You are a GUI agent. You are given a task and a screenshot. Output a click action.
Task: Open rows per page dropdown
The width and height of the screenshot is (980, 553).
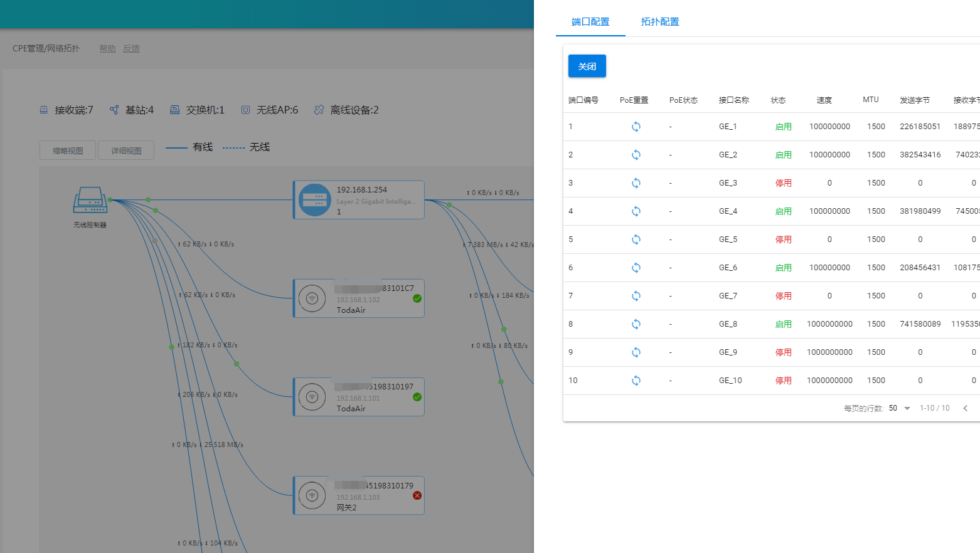coord(900,408)
